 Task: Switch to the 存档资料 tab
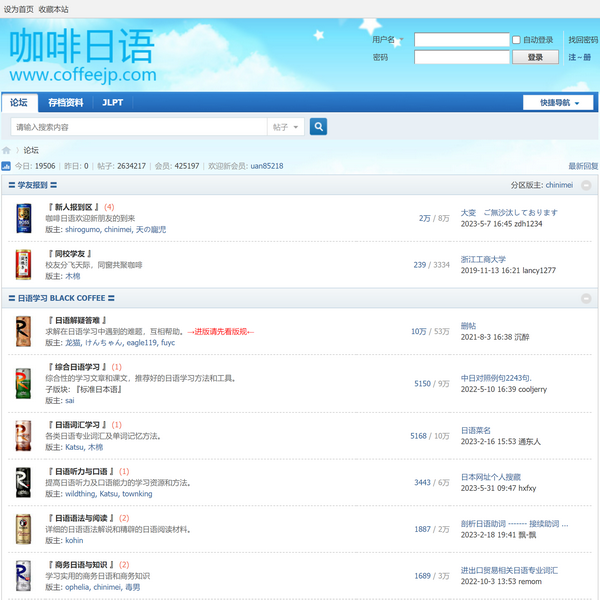tap(66, 103)
